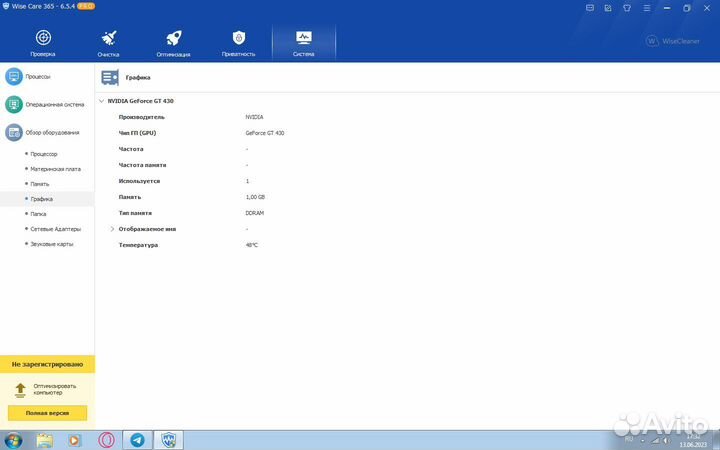Click Оптимизировать компьютер upgrade link

[53, 388]
